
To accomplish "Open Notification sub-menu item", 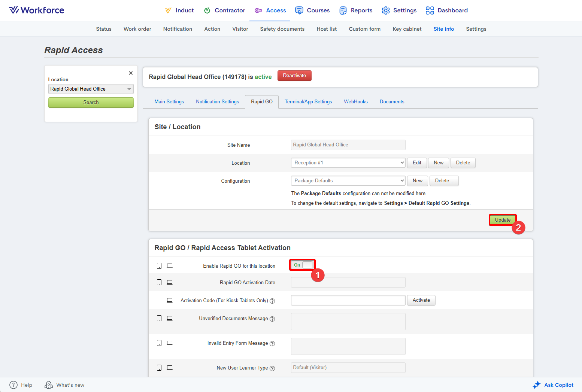I will (178, 29).
